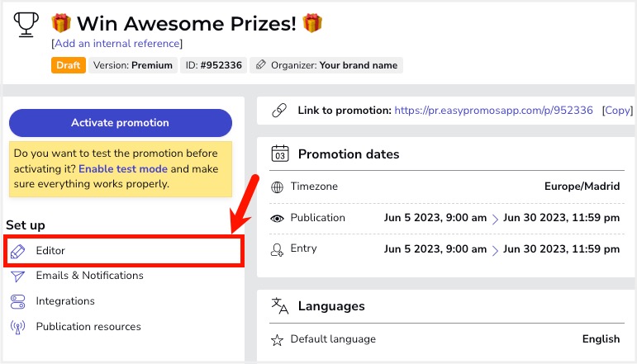Click the calendar icon beside Promotion dates

[x=280, y=154]
